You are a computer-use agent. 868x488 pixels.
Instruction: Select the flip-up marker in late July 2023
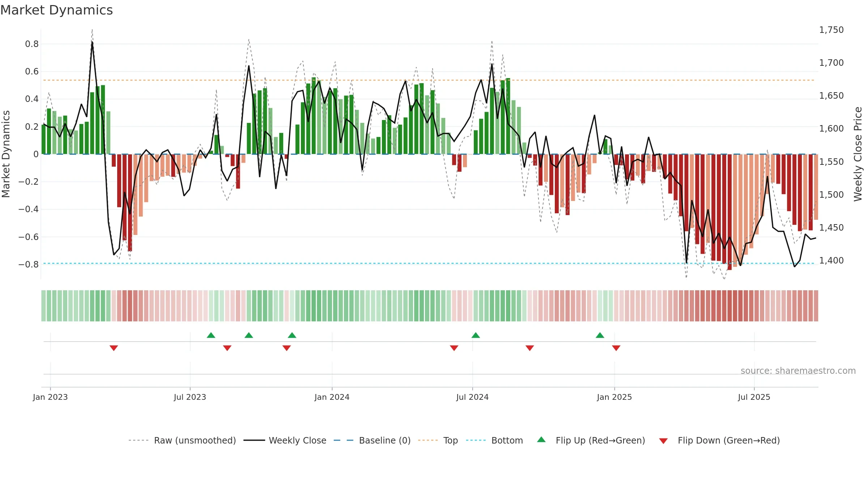[211, 335]
